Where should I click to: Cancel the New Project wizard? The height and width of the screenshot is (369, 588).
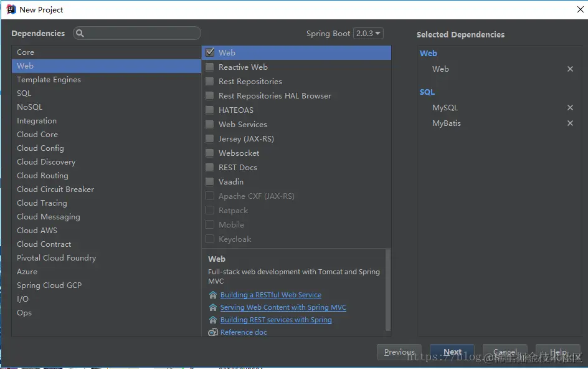coord(505,352)
